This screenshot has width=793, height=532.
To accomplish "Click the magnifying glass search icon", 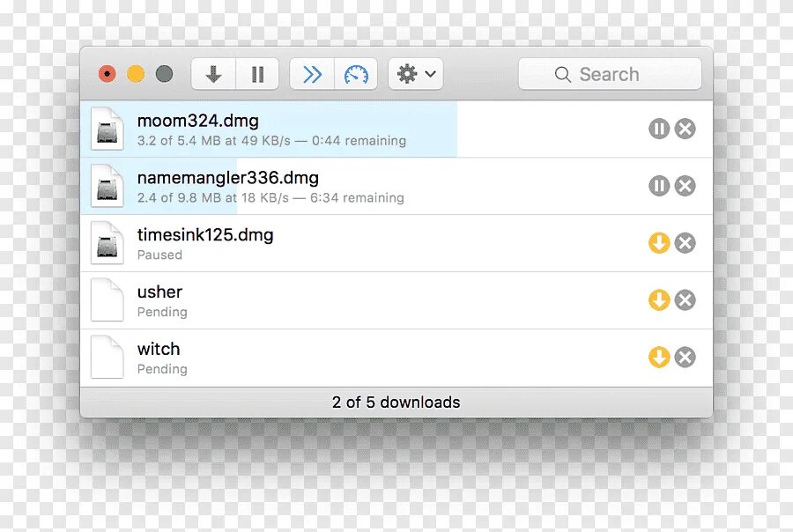I will pos(562,75).
